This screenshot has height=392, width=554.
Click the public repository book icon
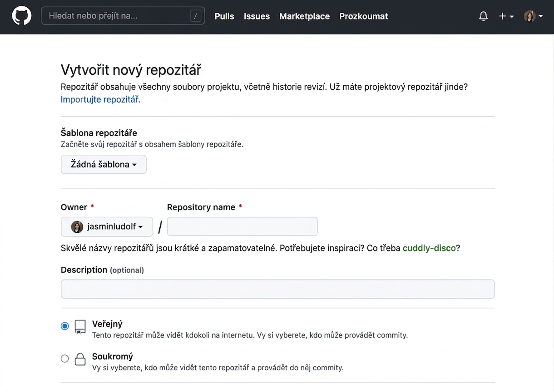[x=80, y=327]
